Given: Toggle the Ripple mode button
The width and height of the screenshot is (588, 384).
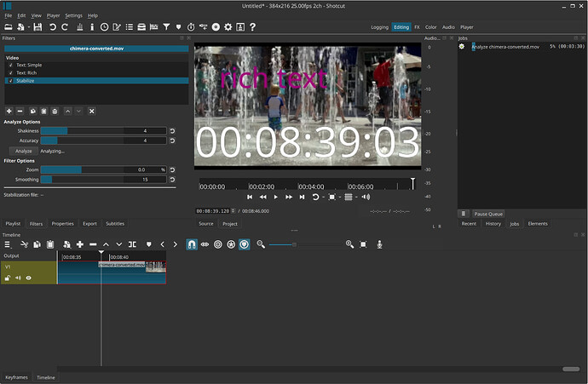Looking at the screenshot, I should click(218, 244).
